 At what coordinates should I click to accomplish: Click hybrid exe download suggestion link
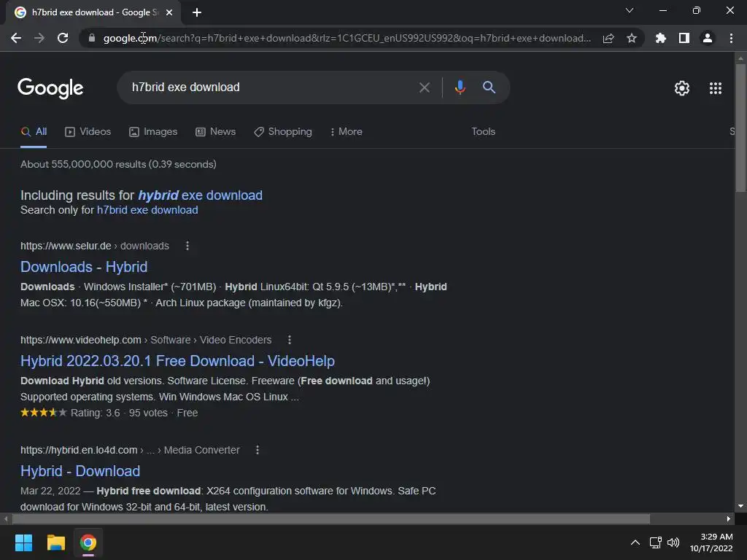pos(200,195)
